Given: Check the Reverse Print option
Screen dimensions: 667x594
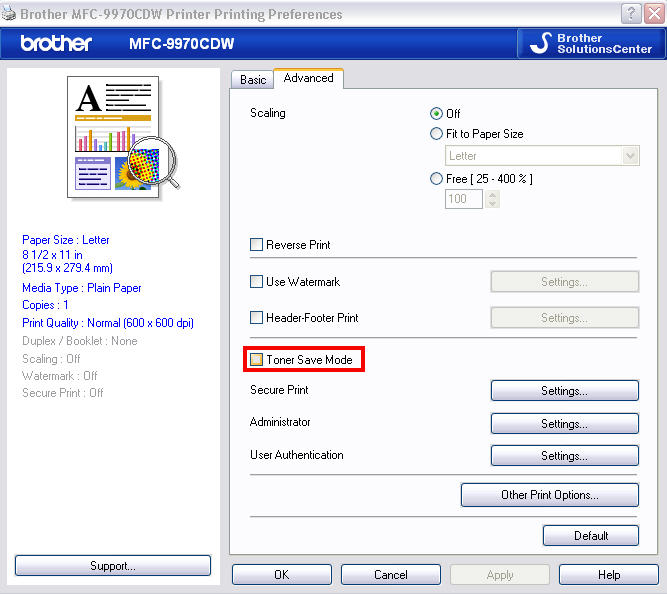Looking at the screenshot, I should pos(257,245).
